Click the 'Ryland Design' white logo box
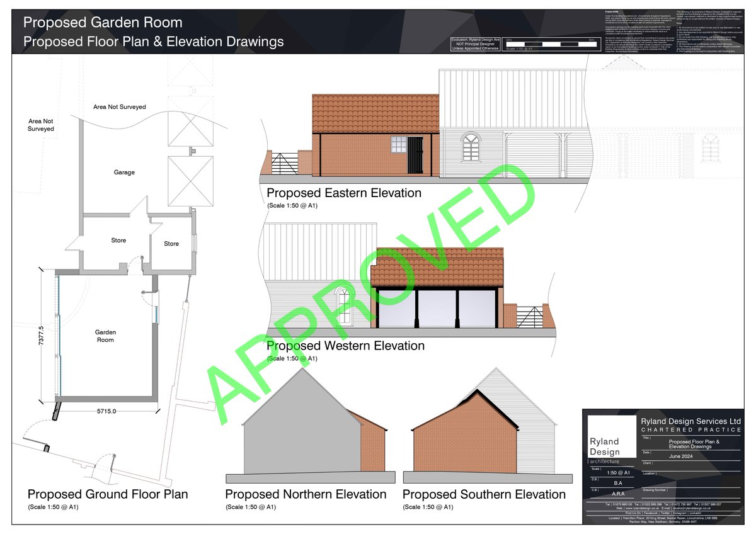The width and height of the screenshot is (756, 534). (612, 436)
